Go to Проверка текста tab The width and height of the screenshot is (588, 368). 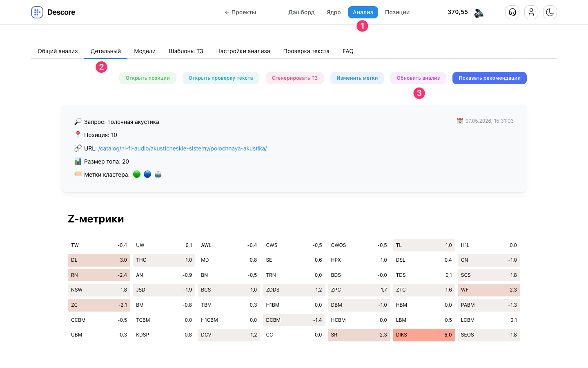coord(306,51)
